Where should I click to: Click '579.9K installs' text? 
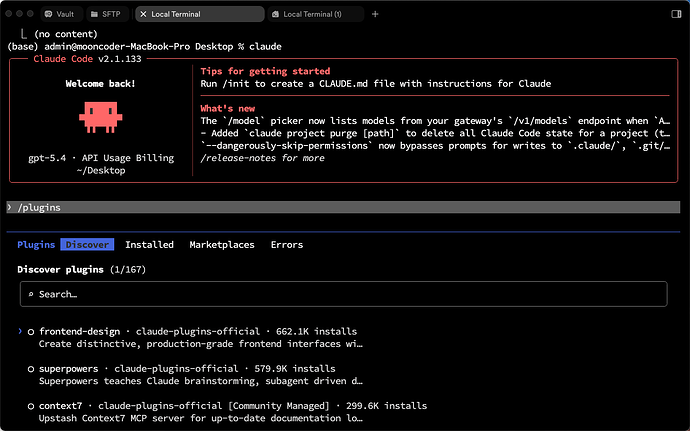295,368
